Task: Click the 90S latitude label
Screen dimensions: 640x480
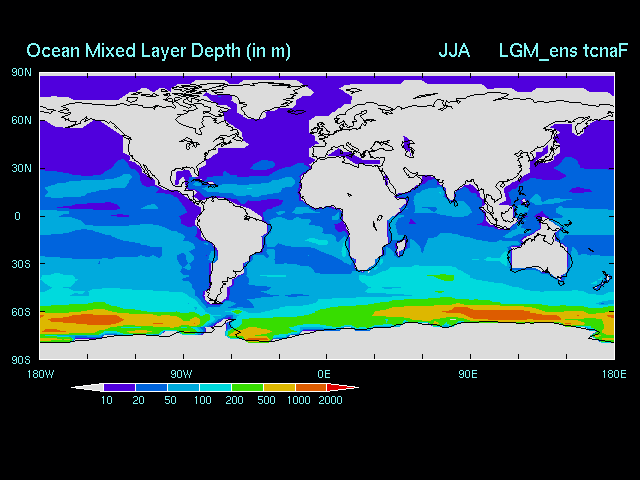Action: click(21, 360)
